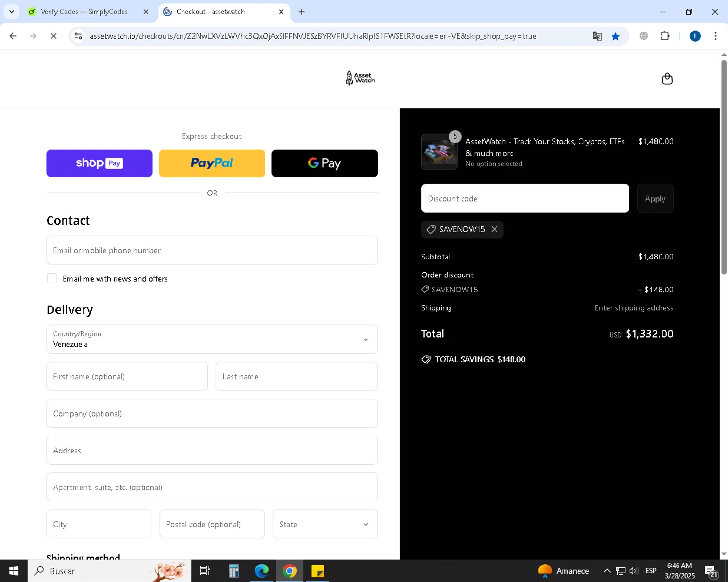Image resolution: width=728 pixels, height=582 pixels.
Task: Click the Apartment, suite, etc. field
Action: [212, 487]
